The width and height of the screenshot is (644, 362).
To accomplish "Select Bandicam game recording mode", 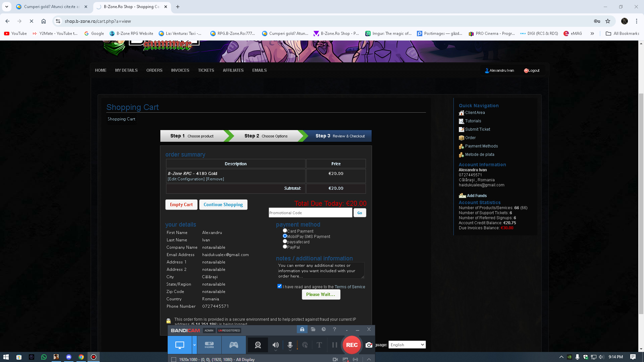I will click(x=234, y=345).
